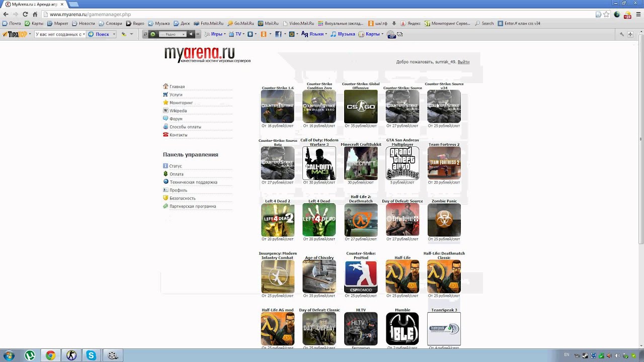Image resolution: width=644 pixels, height=362 pixels.
Task: Open Мониторинг in the site menu
Action: (x=181, y=103)
